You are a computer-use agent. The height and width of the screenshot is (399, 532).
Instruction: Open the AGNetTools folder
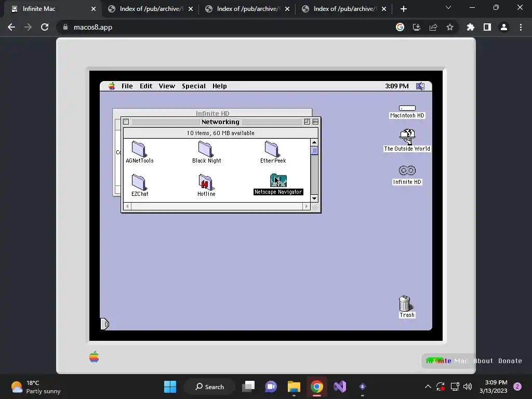139,149
